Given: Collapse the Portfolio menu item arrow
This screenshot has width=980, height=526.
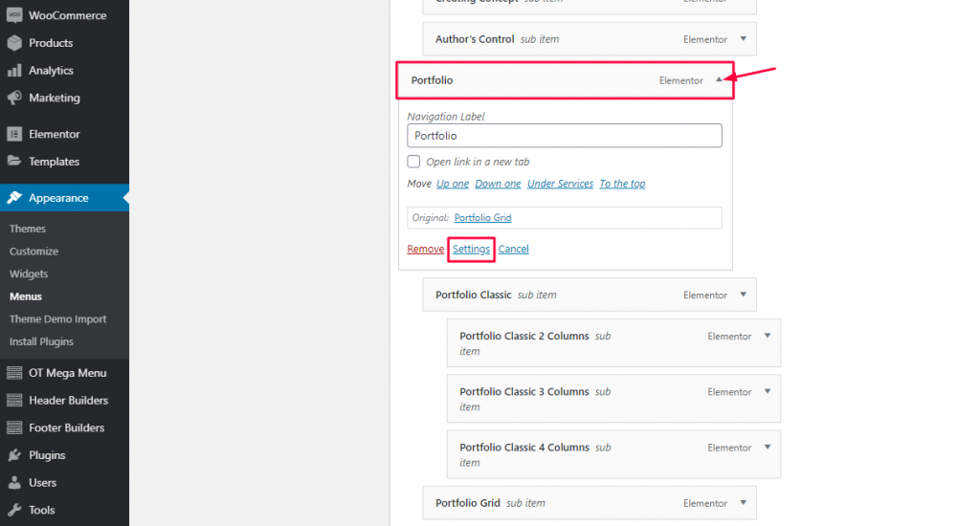Looking at the screenshot, I should 719,80.
